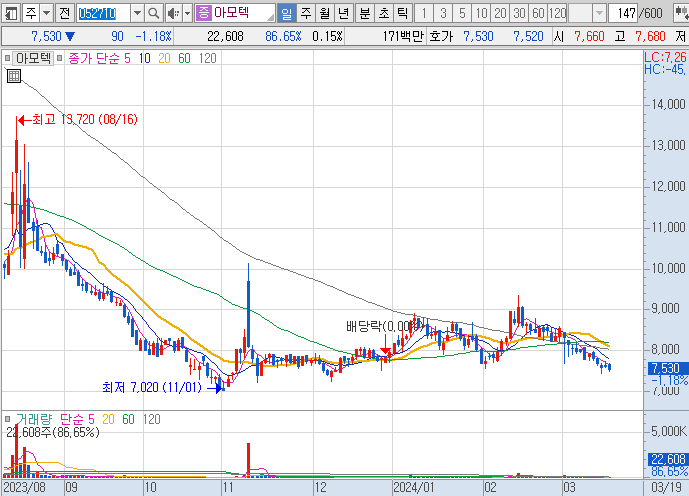Switch to weekly chart with 주 period tab
The width and height of the screenshot is (689, 496).
tap(306, 13)
